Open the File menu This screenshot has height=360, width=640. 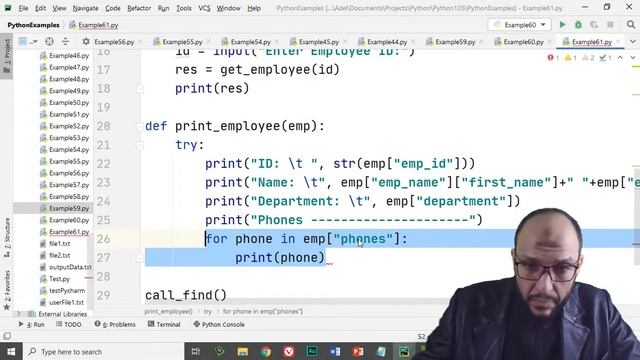pyautogui.click(x=23, y=8)
